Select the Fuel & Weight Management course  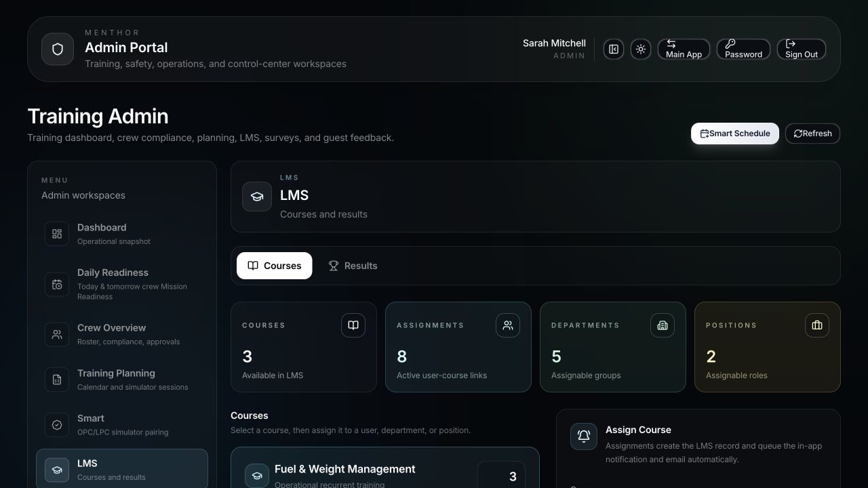tap(385, 468)
